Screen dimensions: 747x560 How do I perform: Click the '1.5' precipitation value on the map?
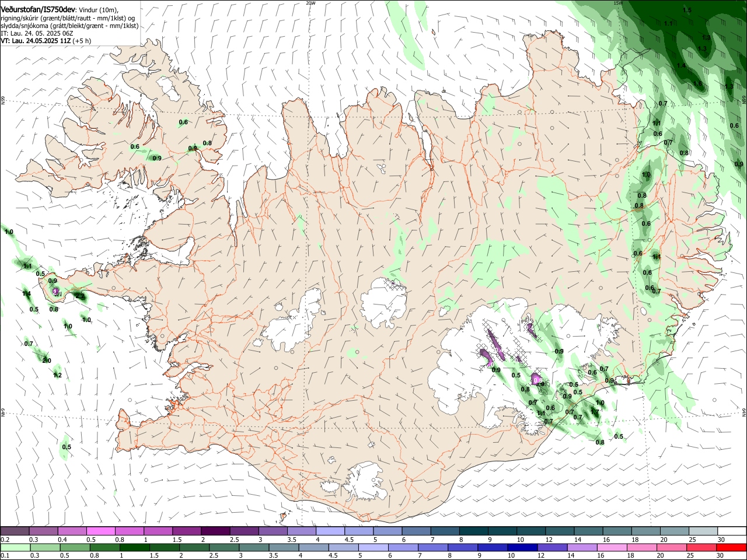[687, 10]
